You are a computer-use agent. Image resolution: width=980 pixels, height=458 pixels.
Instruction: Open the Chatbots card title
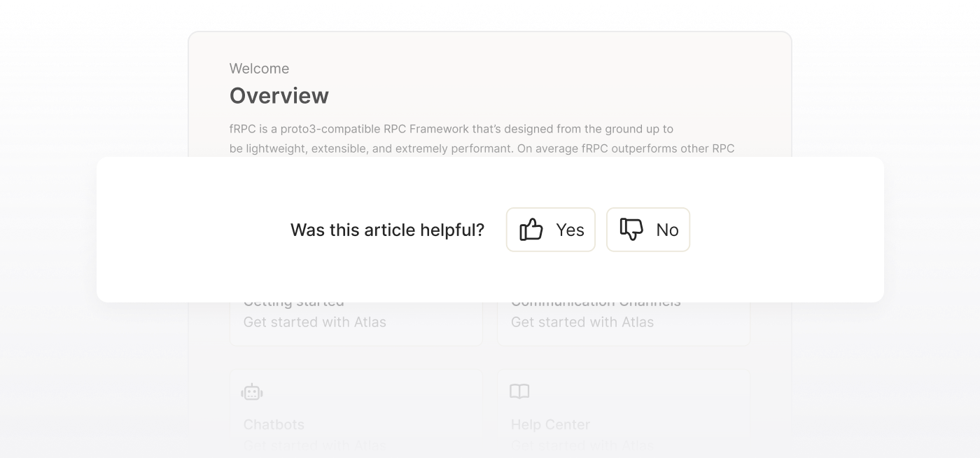[274, 424]
